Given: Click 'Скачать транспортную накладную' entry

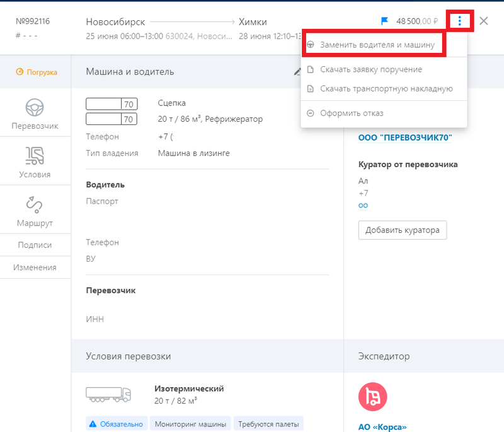Looking at the screenshot, I should pyautogui.click(x=386, y=89).
